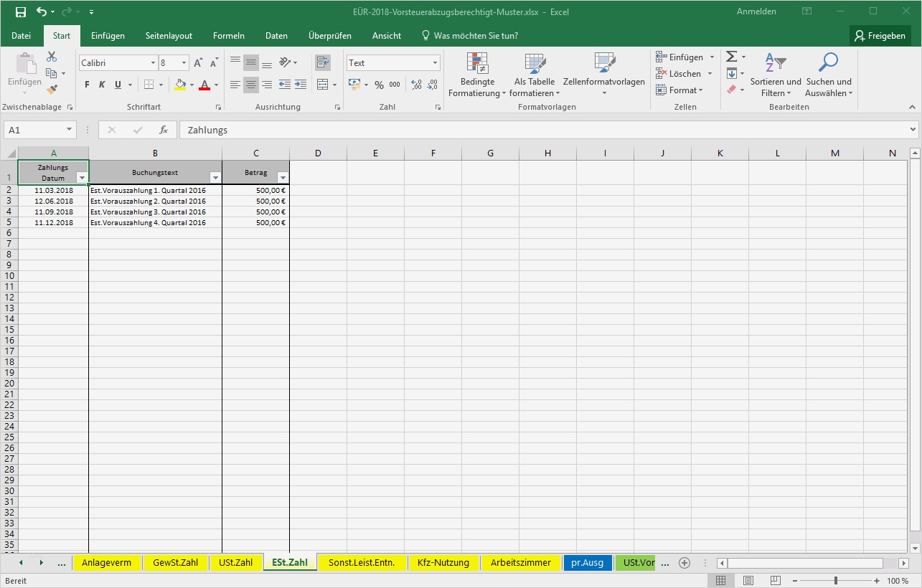Image resolution: width=922 pixels, height=588 pixels.
Task: Select the percent style icon
Action: coord(379,84)
